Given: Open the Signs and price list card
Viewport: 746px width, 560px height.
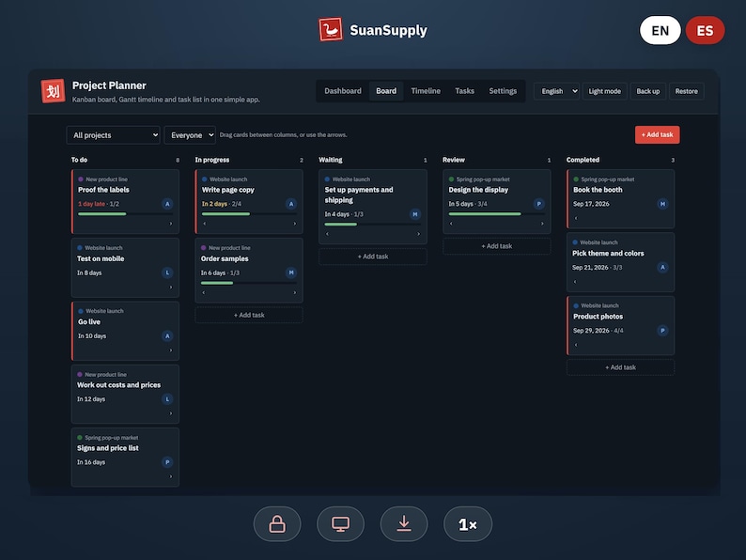Looking at the screenshot, I should click(125, 458).
